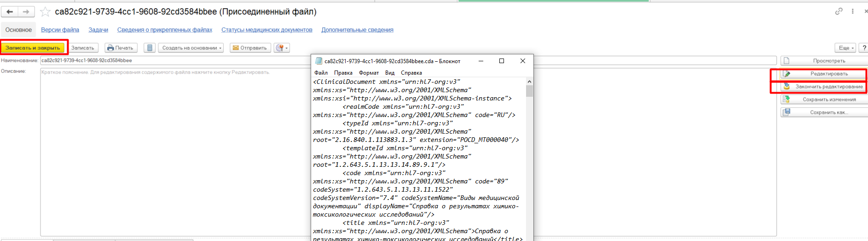Add file to favorites with star icon
868x241 pixels.
pos(45,12)
